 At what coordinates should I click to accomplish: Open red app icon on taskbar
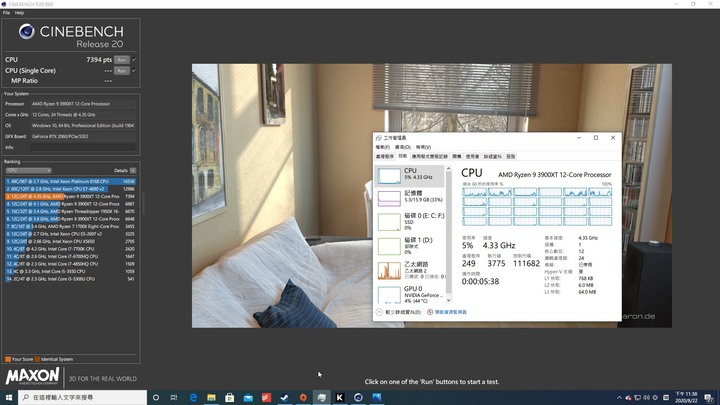pyautogui.click(x=266, y=397)
